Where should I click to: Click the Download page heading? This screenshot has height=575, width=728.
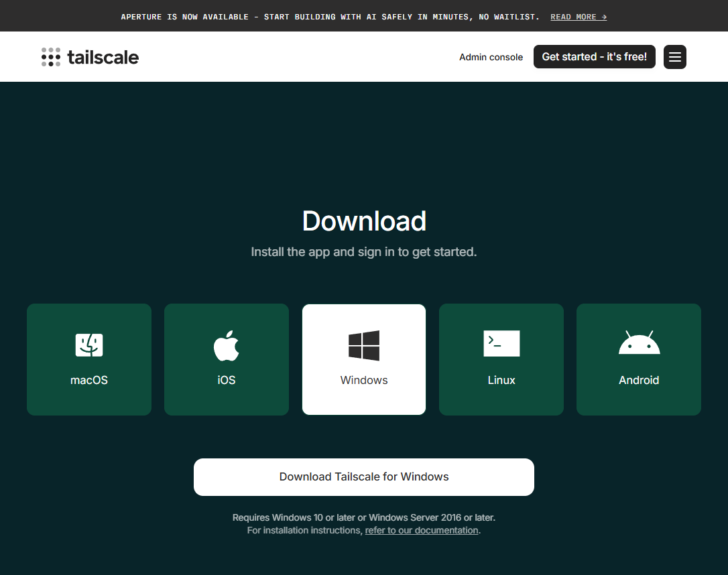pos(364,221)
